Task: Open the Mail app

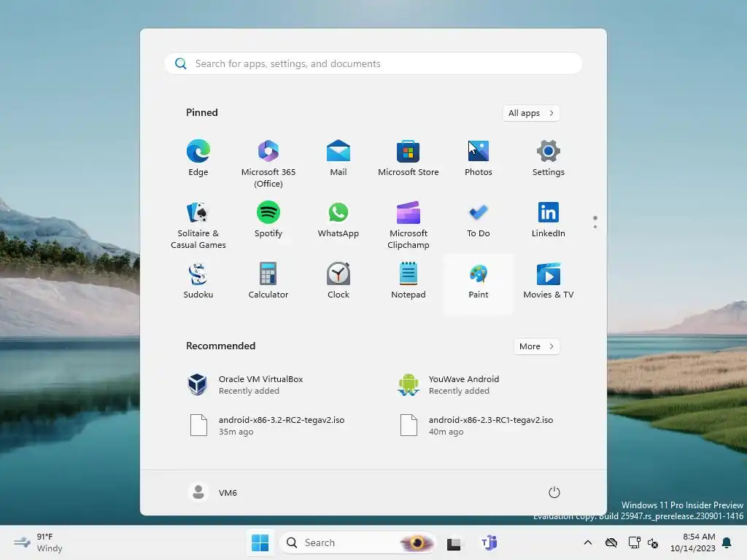Action: coord(338,158)
